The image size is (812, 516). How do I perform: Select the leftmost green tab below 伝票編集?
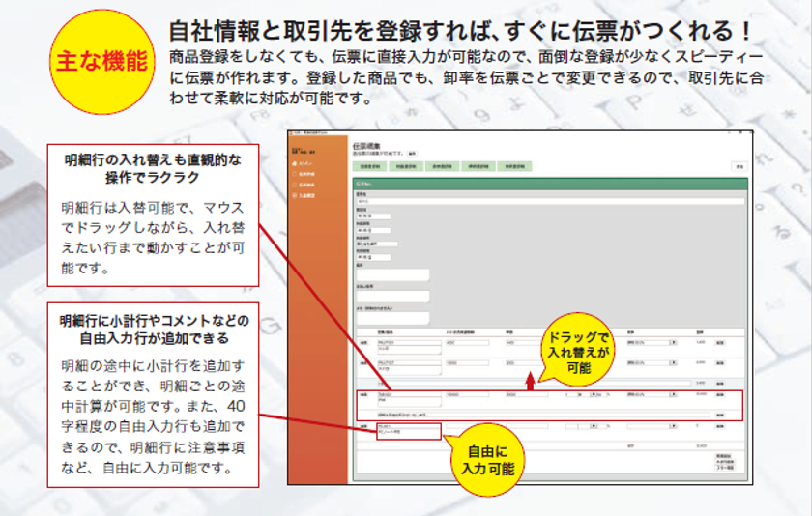pyautogui.click(x=370, y=166)
